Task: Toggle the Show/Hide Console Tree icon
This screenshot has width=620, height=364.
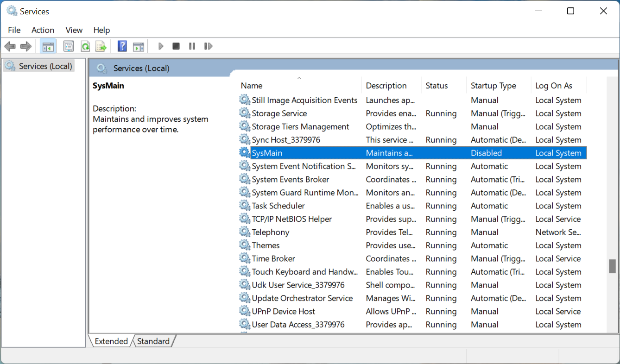Action: pos(48,46)
